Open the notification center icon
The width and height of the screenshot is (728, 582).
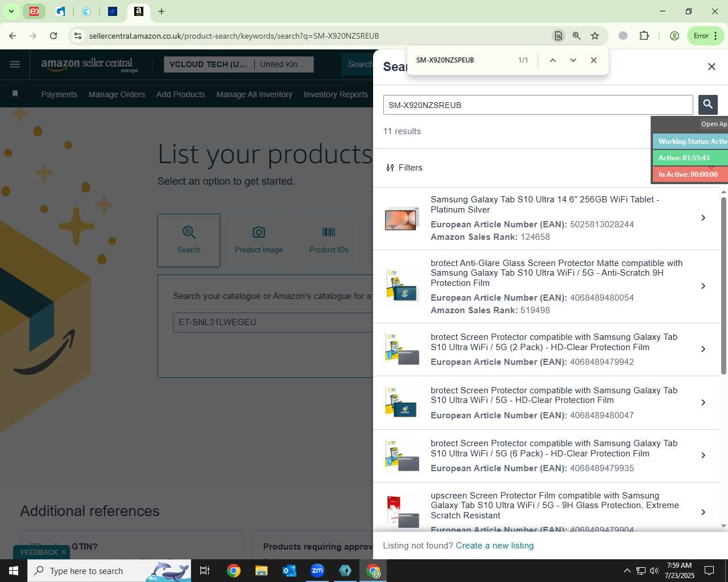(709, 571)
